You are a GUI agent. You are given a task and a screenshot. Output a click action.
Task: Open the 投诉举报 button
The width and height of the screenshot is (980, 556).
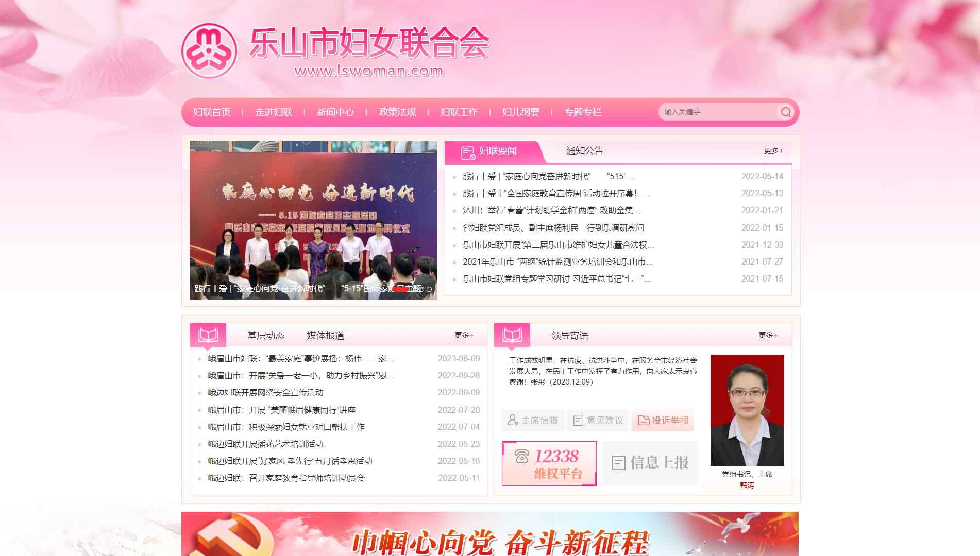663,421
